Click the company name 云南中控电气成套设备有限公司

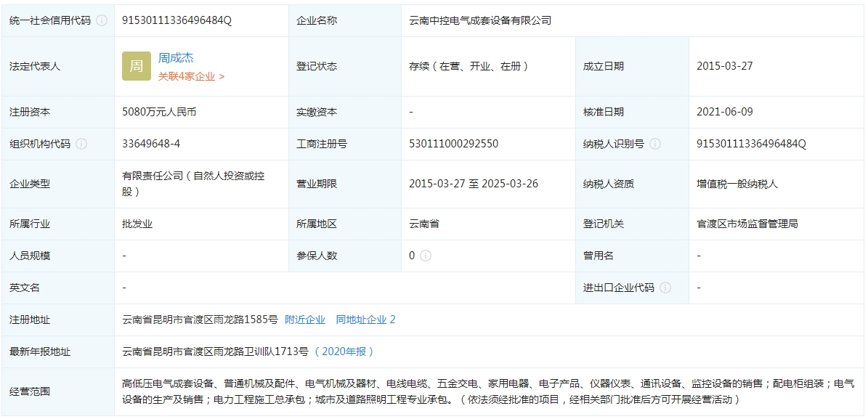tap(480, 20)
